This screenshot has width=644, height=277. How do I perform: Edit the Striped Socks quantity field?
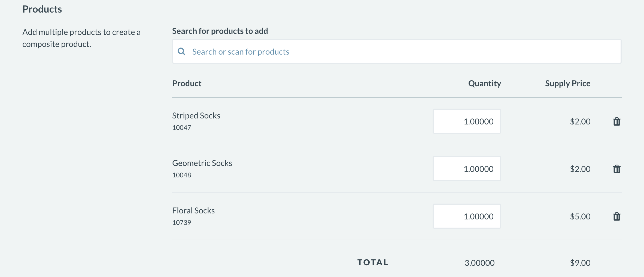click(467, 121)
